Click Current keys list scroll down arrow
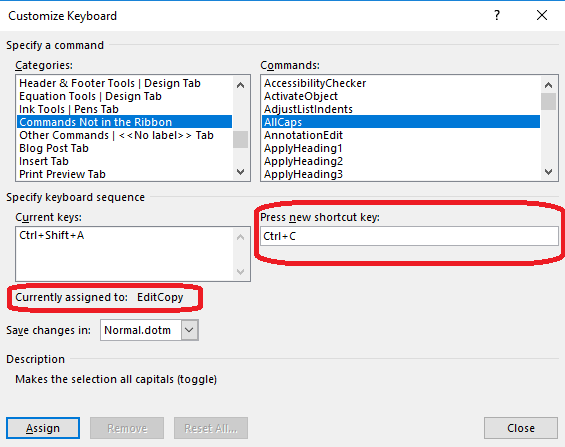565x447 pixels. [x=240, y=272]
